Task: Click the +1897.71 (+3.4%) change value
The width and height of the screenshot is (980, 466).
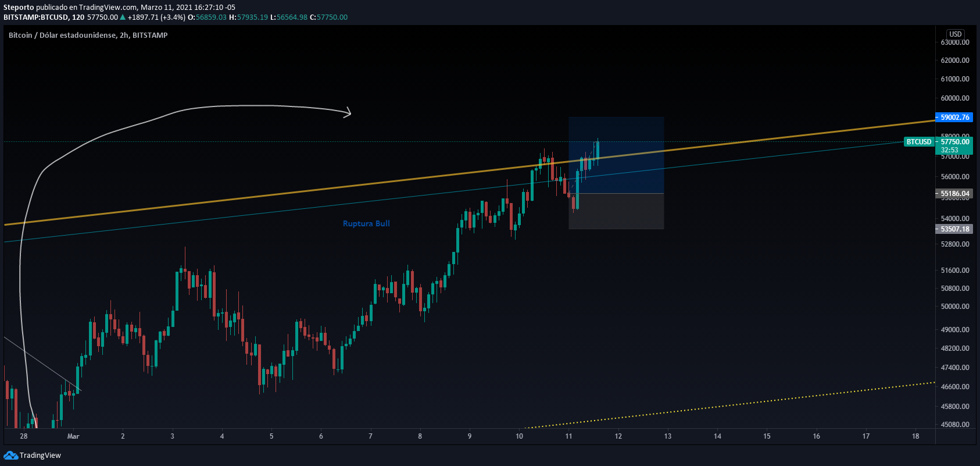Action: pos(157,17)
